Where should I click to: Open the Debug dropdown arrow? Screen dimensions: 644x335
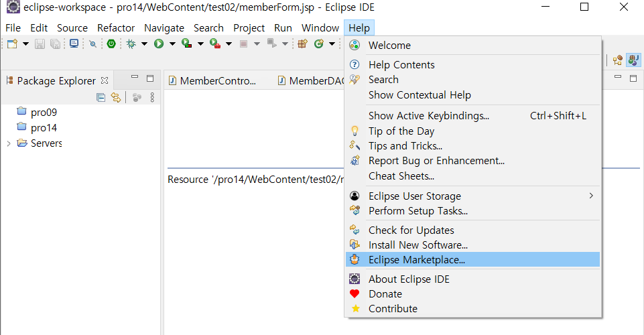(144, 44)
